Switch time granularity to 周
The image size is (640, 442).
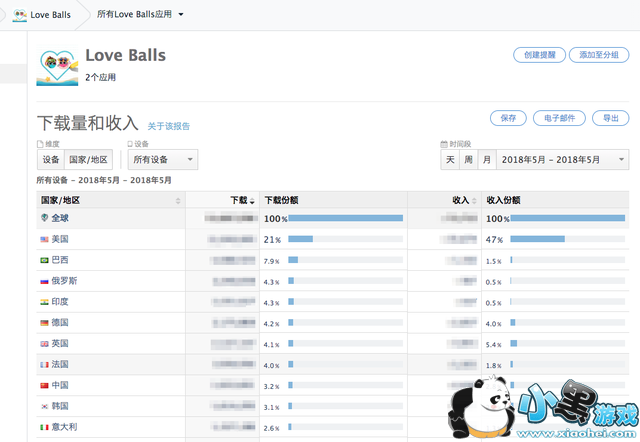469,160
